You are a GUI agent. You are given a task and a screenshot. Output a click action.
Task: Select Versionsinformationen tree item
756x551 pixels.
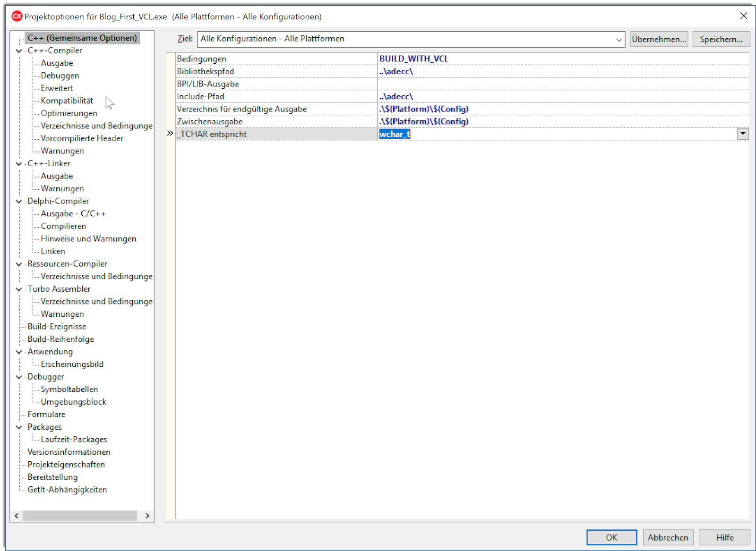(x=69, y=452)
